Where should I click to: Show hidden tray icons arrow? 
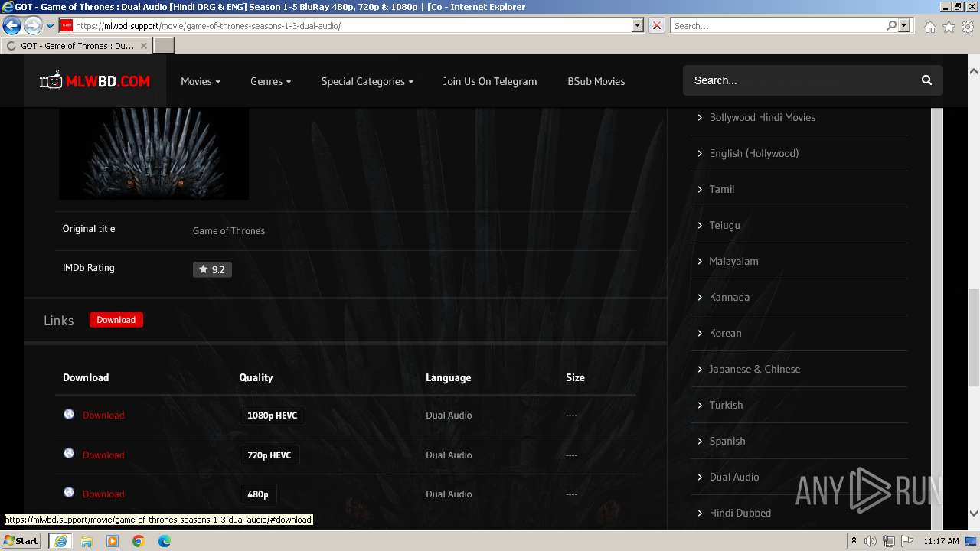[x=854, y=541]
